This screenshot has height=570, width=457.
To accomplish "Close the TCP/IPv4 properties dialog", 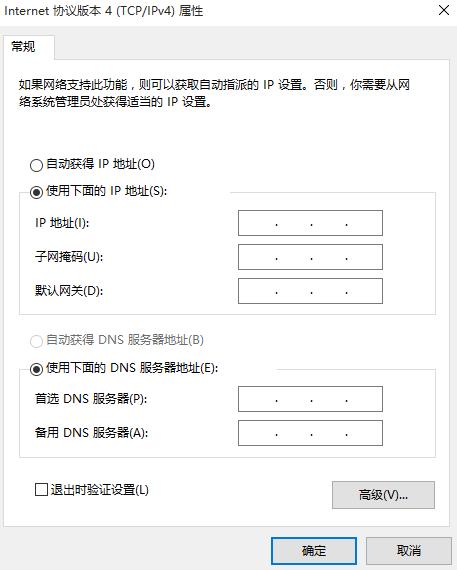I will (444, 10).
